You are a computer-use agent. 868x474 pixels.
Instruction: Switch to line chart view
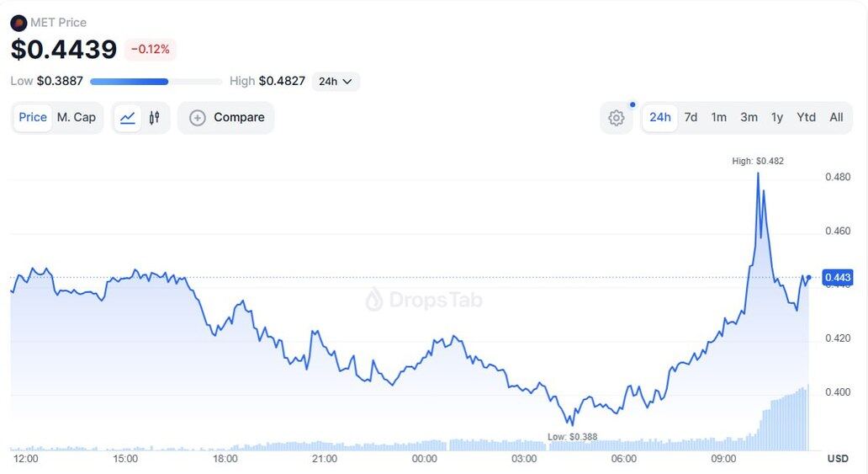click(x=128, y=118)
